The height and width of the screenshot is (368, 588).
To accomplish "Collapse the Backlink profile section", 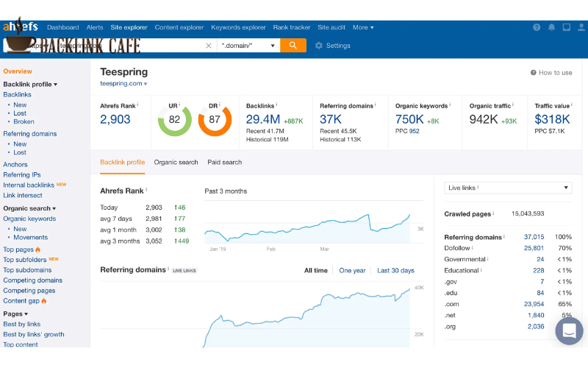I will [30, 84].
